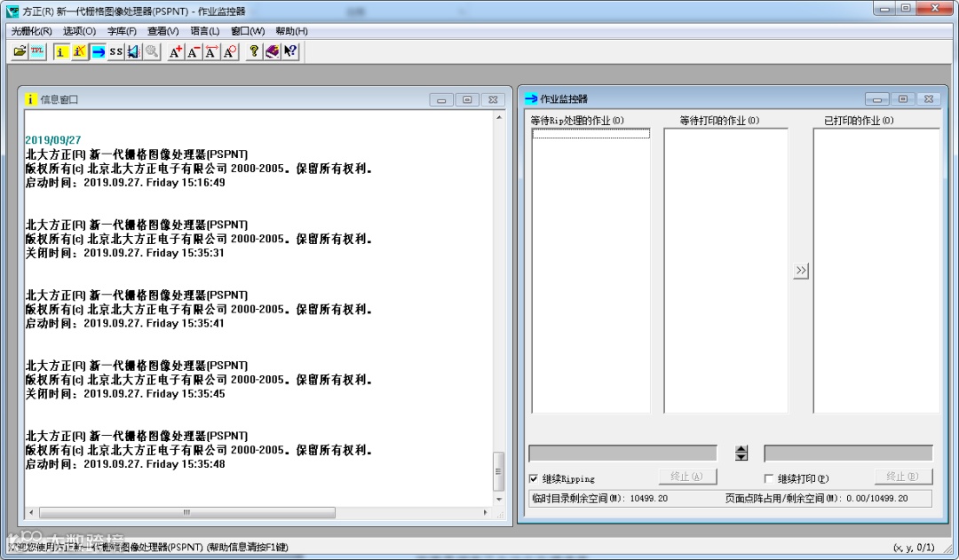Click the 等待Rip处理的作业 list box
959x560 pixels.
(590, 270)
